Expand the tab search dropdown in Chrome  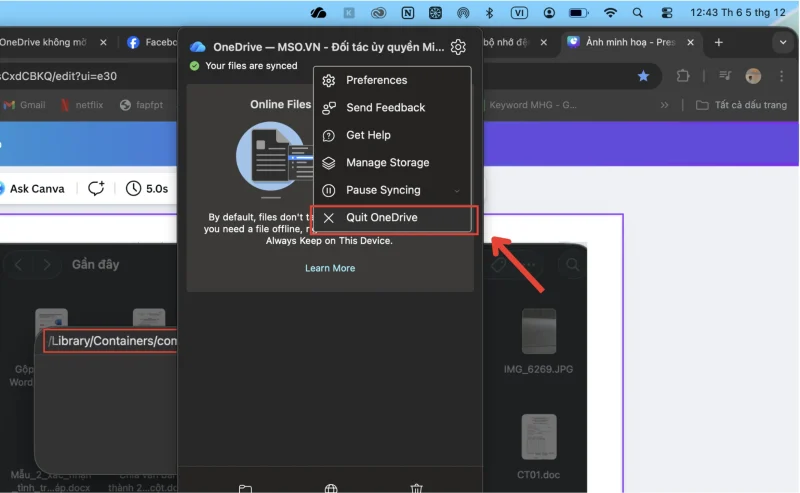(783, 42)
